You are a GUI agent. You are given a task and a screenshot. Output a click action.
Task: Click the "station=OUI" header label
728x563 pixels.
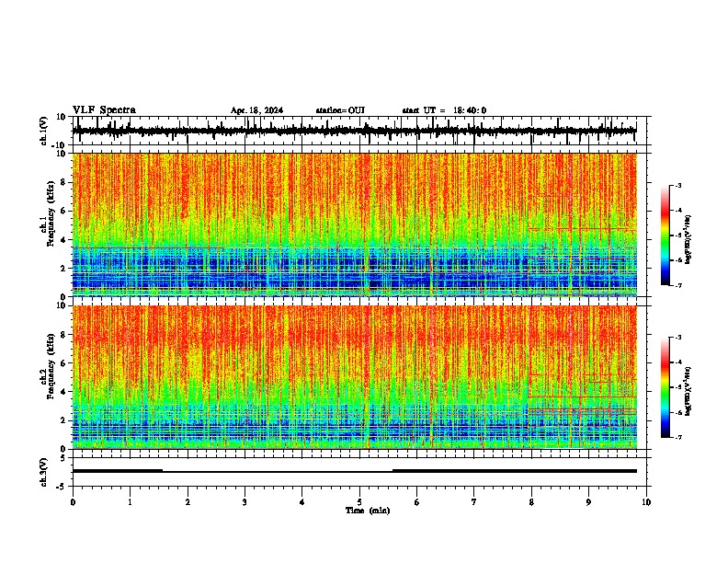pyautogui.click(x=340, y=110)
